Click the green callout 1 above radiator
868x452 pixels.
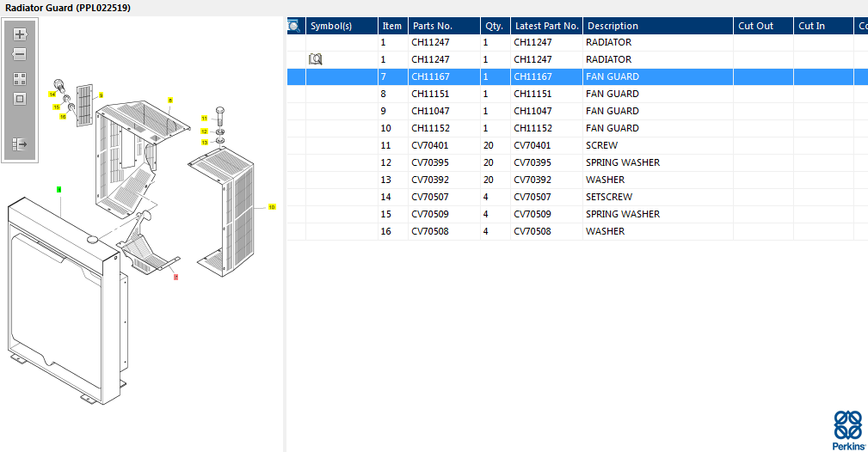pyautogui.click(x=58, y=188)
